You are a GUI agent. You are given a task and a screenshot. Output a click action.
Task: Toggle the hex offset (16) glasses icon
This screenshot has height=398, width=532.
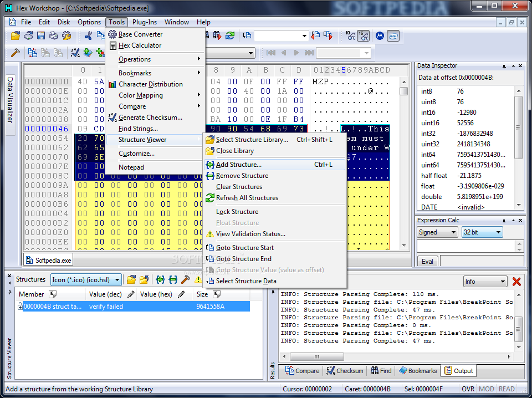[364, 35]
